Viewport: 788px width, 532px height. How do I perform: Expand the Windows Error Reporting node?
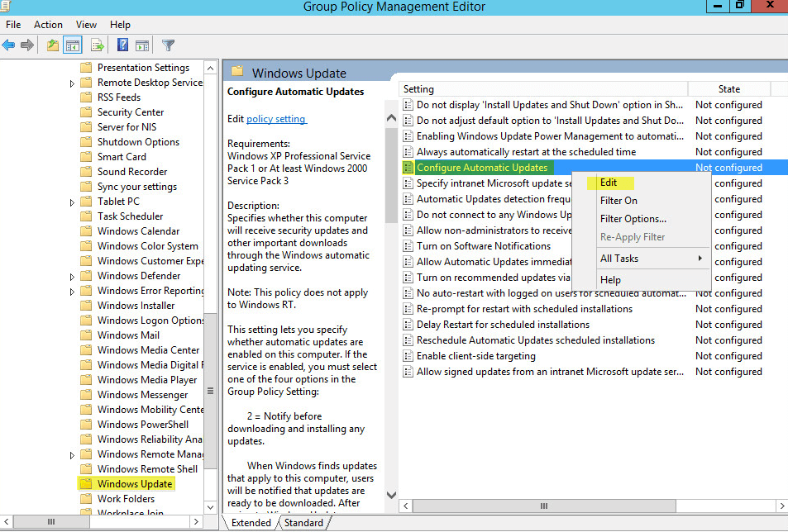72,292
